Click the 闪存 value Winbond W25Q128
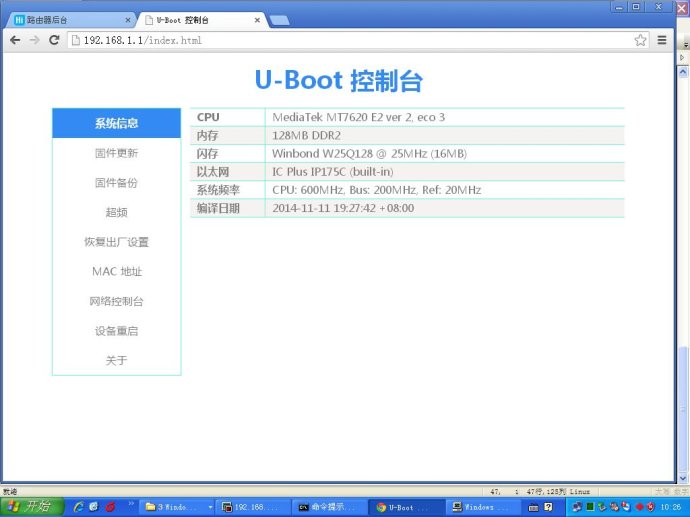The height and width of the screenshot is (517, 690). (x=369, y=154)
